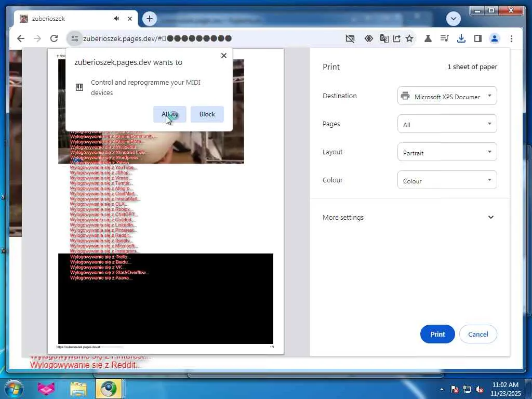The height and width of the screenshot is (399, 532).
Task: Open the Colour dropdown
Action: tap(447, 180)
